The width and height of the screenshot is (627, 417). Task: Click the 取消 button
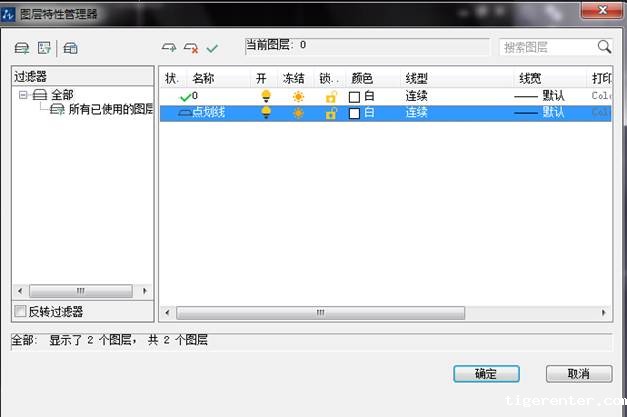click(x=578, y=374)
